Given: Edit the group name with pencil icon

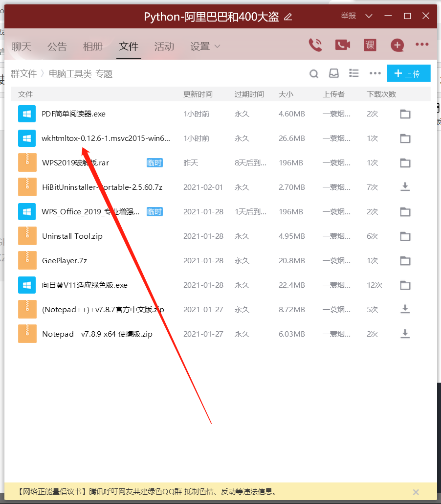Looking at the screenshot, I should click(287, 16).
